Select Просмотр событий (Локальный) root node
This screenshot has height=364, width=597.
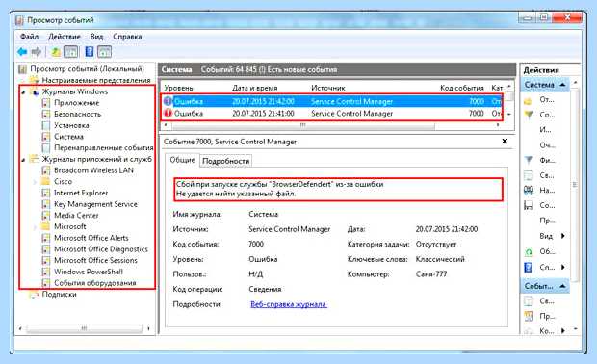(88, 69)
